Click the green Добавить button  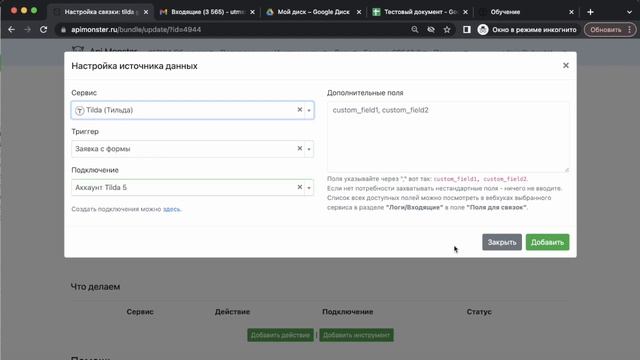547,242
